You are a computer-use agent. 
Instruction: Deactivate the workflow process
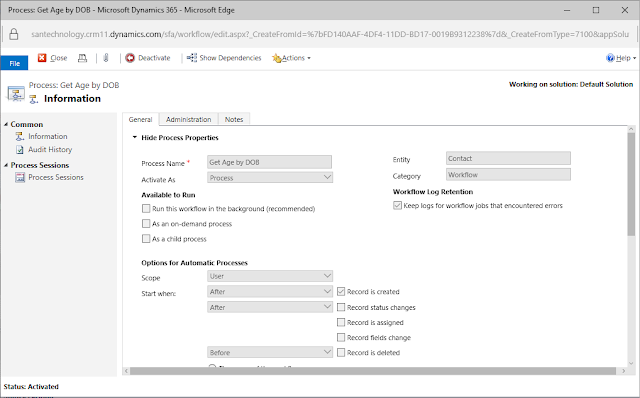pyautogui.click(x=148, y=58)
